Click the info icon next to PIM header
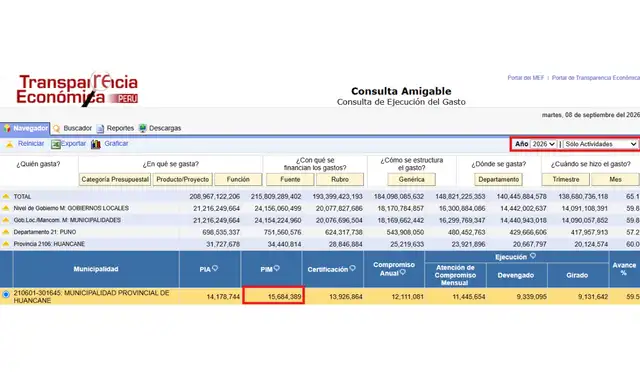Image resolution: width=640 pixels, height=376 pixels. [277, 268]
